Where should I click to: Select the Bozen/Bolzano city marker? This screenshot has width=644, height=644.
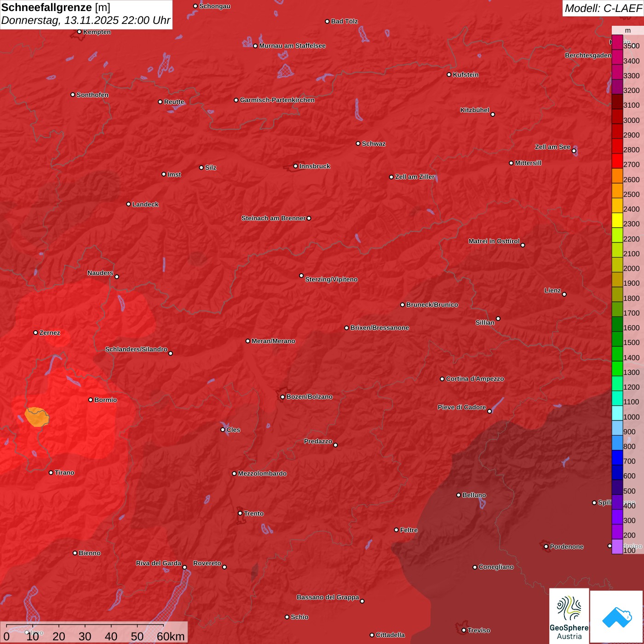pyautogui.click(x=282, y=397)
